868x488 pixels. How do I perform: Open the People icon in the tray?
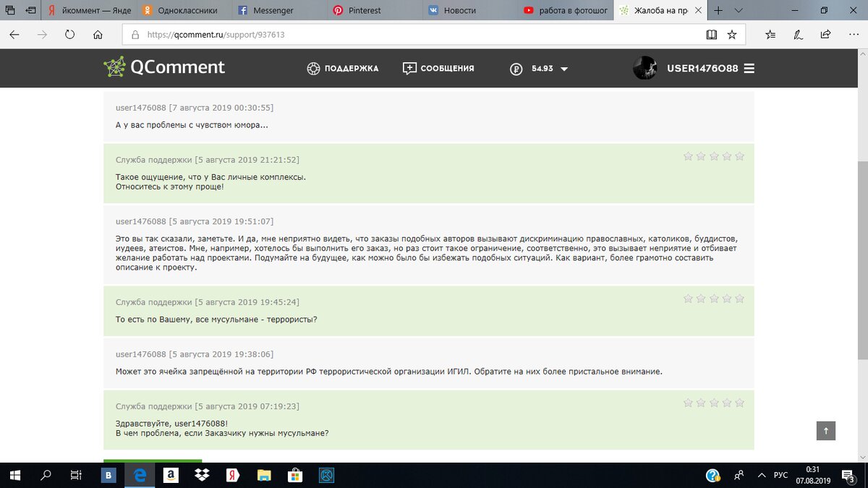click(x=739, y=475)
